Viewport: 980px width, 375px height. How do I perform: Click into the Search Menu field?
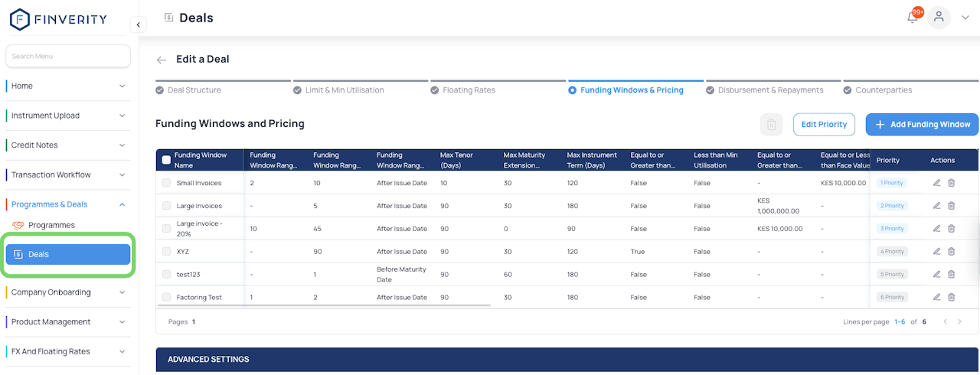67,56
